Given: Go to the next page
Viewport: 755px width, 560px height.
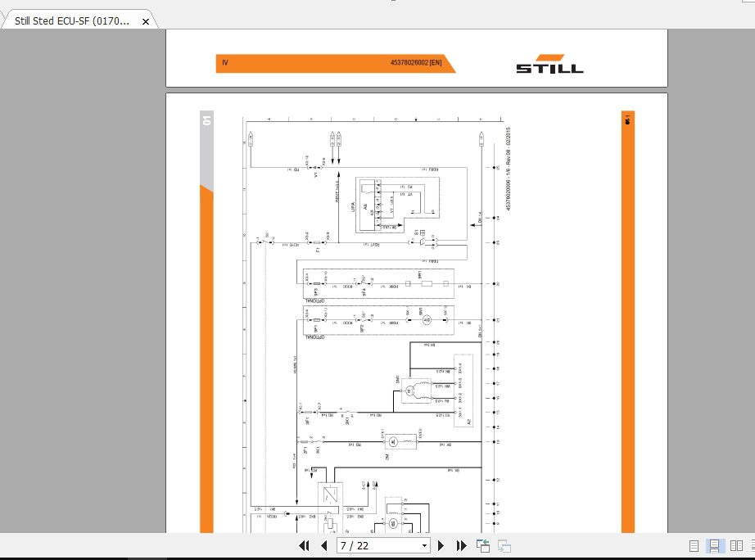Looking at the screenshot, I should [x=441, y=545].
